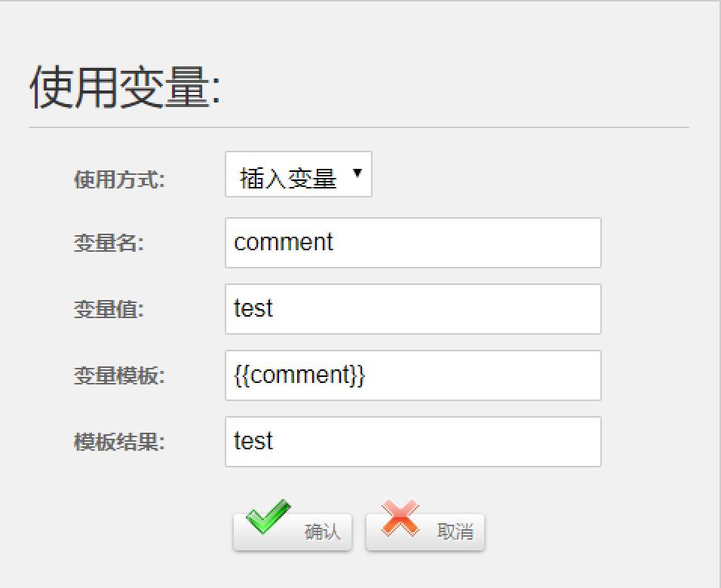Confirm with the 确认 button
The height and width of the screenshot is (588, 721).
tap(293, 532)
